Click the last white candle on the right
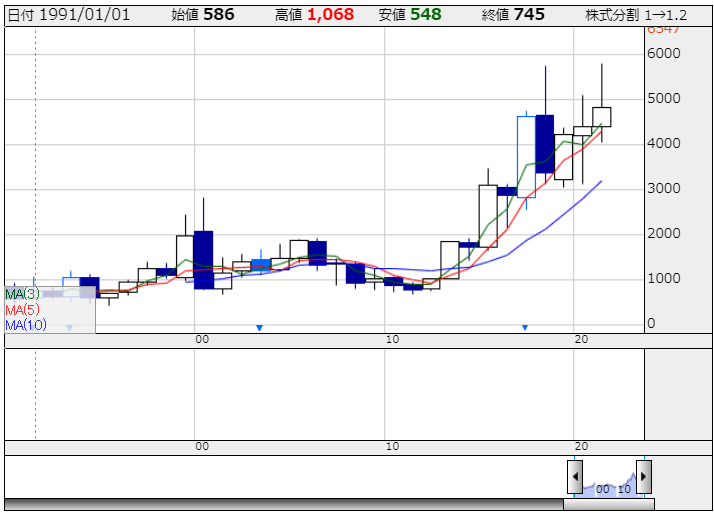Viewport: 714px width, 515px height. 602,117
